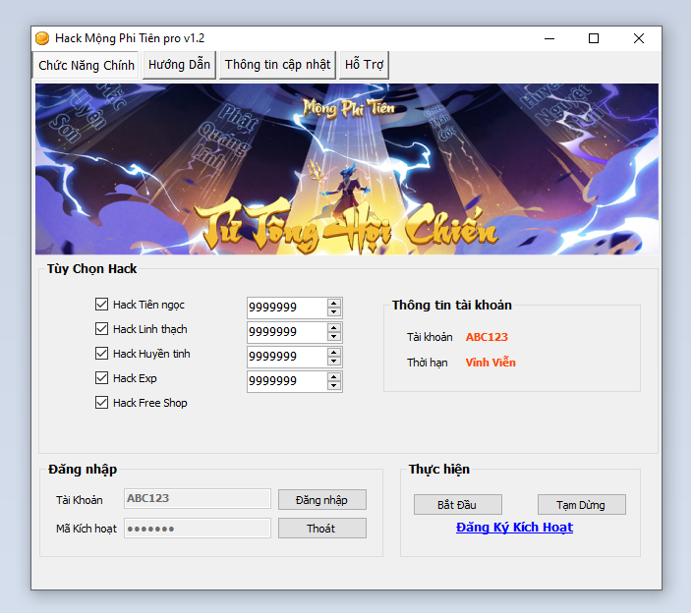The height and width of the screenshot is (616, 693).
Task: Increase Huyền tinh value with up arrow
Action: (x=334, y=352)
